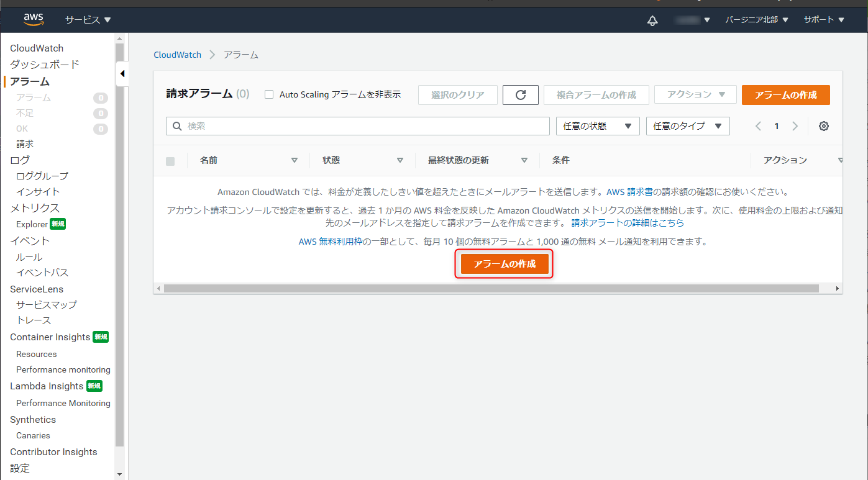Click the アクション column header
Viewport: 868px width, 480px height.
(785, 160)
